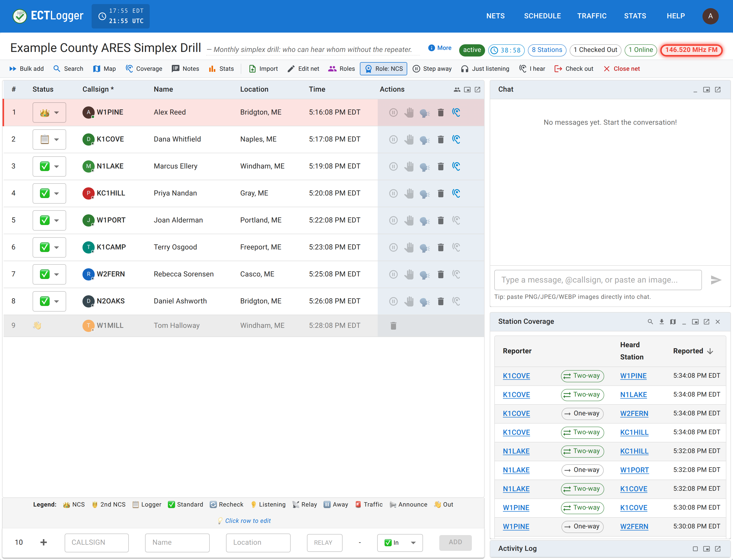Toggle Just listening mode
The width and height of the screenshot is (733, 560).
pyautogui.click(x=485, y=69)
